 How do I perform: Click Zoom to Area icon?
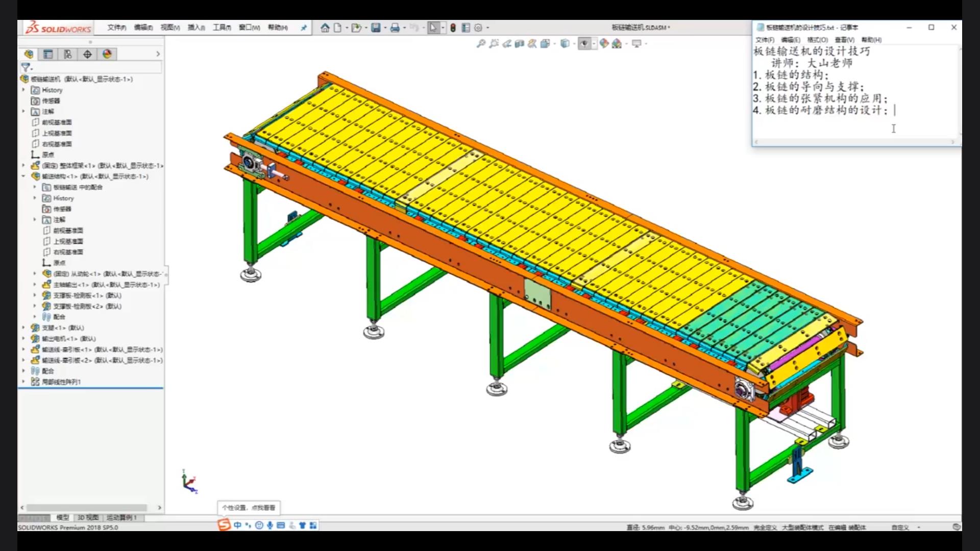(x=494, y=44)
